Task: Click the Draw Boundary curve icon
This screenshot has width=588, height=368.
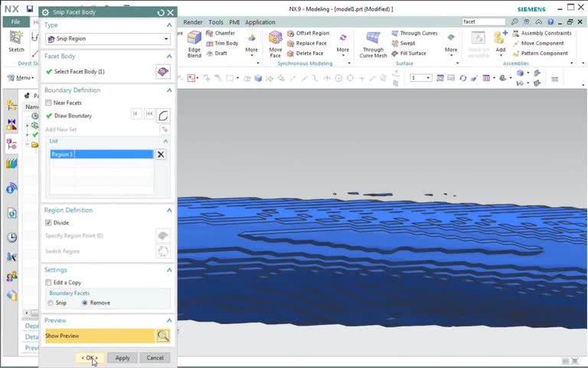Action: (x=163, y=116)
